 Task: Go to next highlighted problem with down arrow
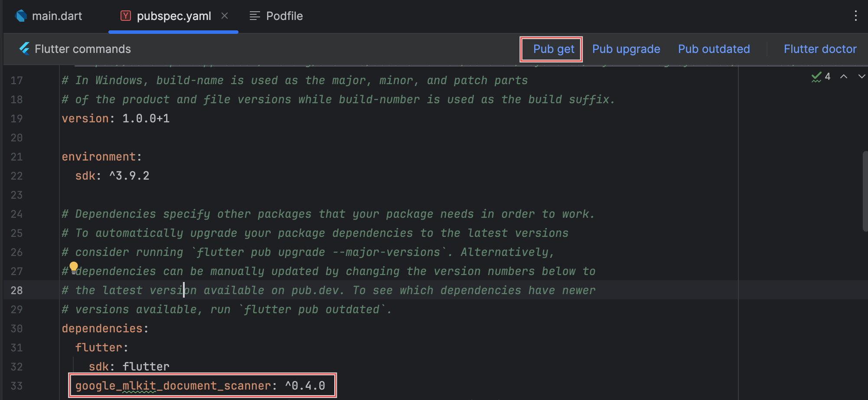(x=861, y=77)
